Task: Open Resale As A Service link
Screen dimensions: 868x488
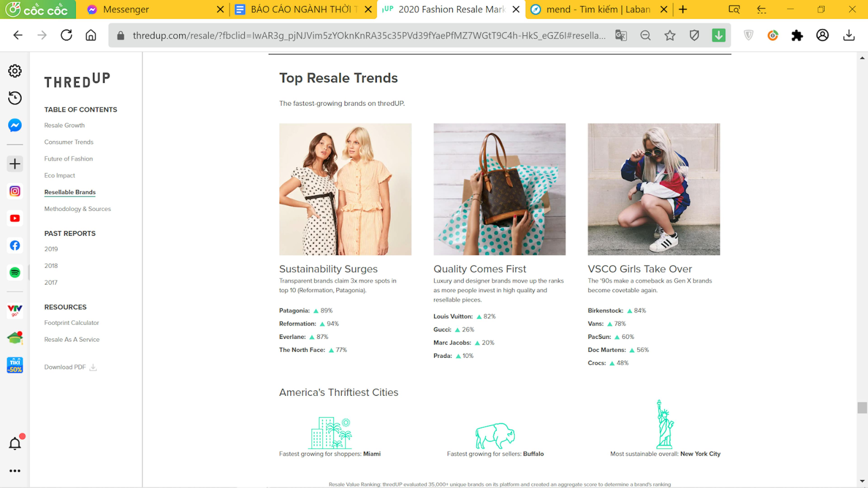Action: coord(72,340)
